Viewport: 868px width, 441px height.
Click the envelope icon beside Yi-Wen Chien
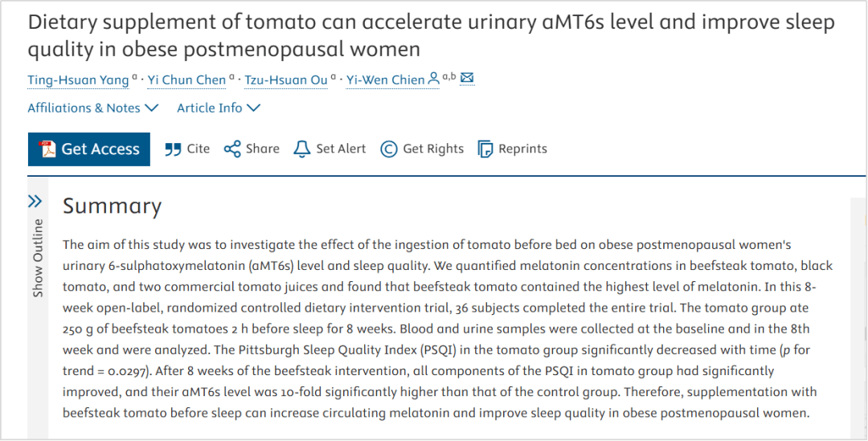click(466, 78)
